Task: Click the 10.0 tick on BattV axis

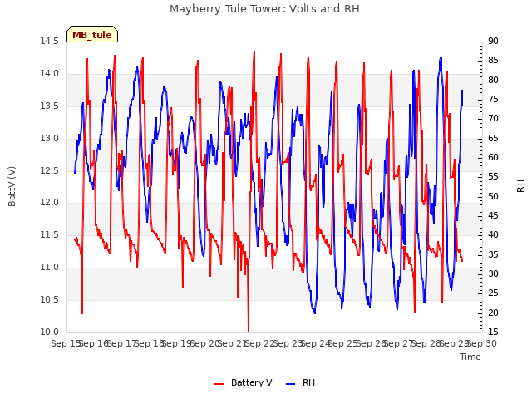Action: point(50,332)
